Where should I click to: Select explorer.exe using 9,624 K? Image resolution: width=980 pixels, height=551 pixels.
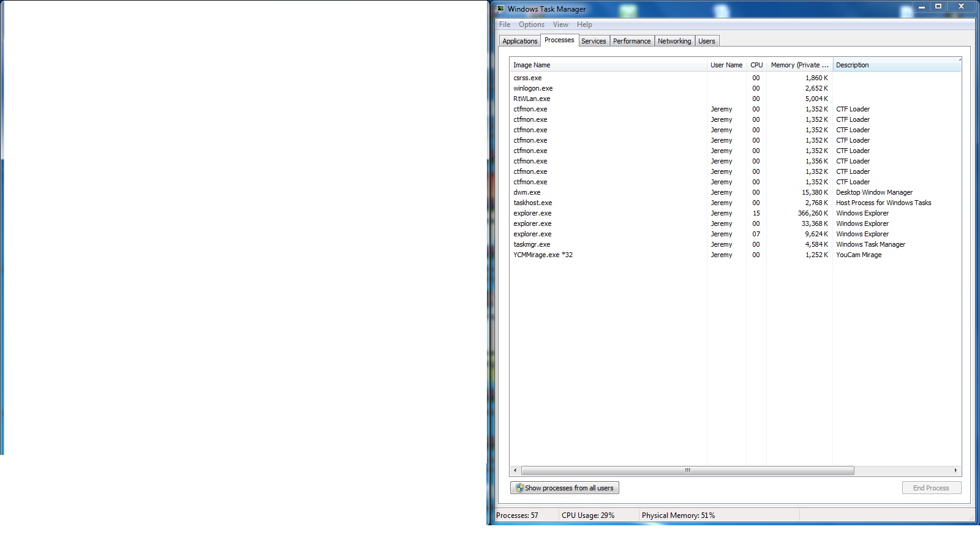pyautogui.click(x=735, y=234)
